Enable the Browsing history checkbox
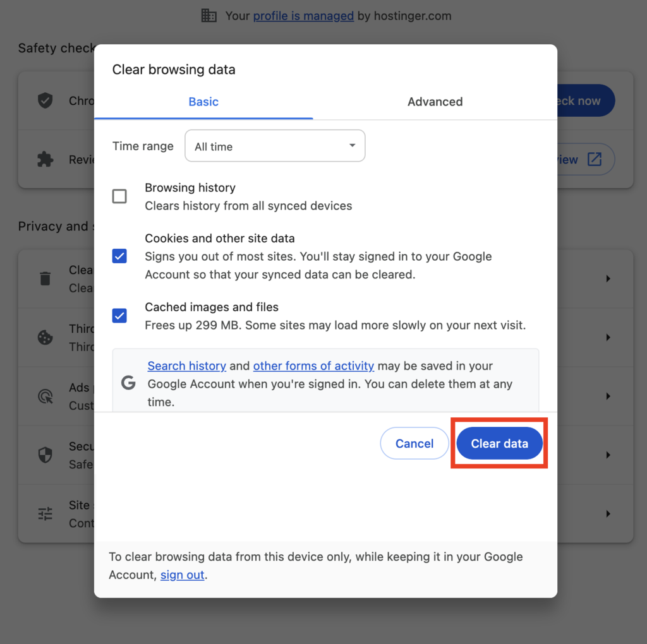Viewport: 647px width, 644px height. click(x=119, y=196)
